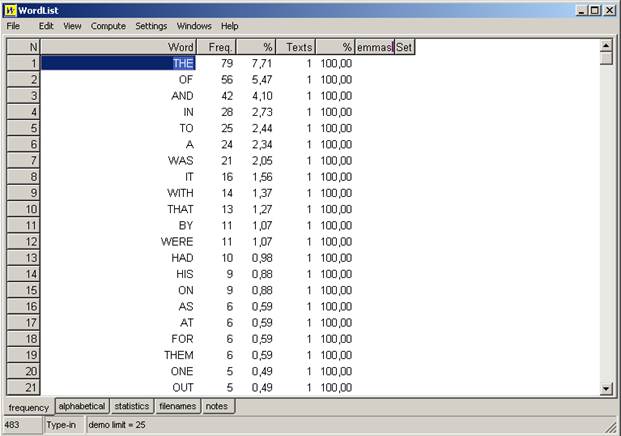Viewport: 621px width, 436px height.
Task: Select the frequency tab
Action: pyautogui.click(x=28, y=407)
